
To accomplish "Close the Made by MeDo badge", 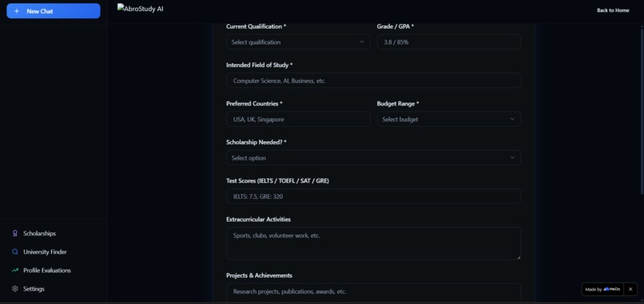I will (x=630, y=289).
